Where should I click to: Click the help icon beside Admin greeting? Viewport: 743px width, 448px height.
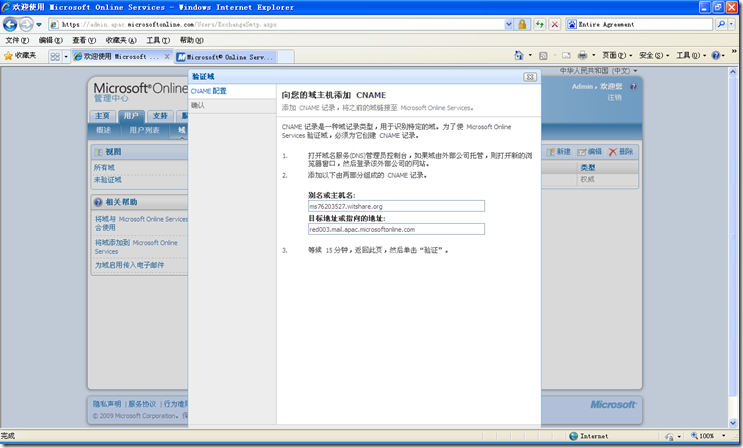[x=633, y=86]
